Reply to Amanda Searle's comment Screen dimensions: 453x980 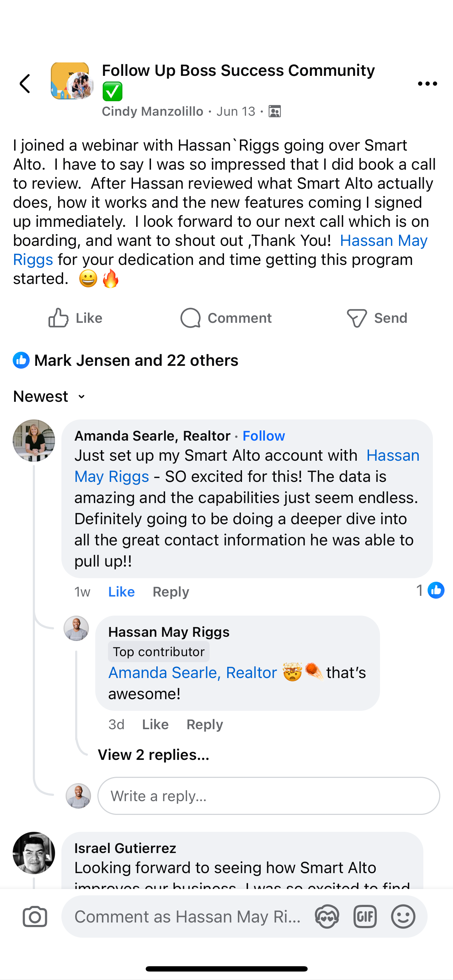point(171,592)
